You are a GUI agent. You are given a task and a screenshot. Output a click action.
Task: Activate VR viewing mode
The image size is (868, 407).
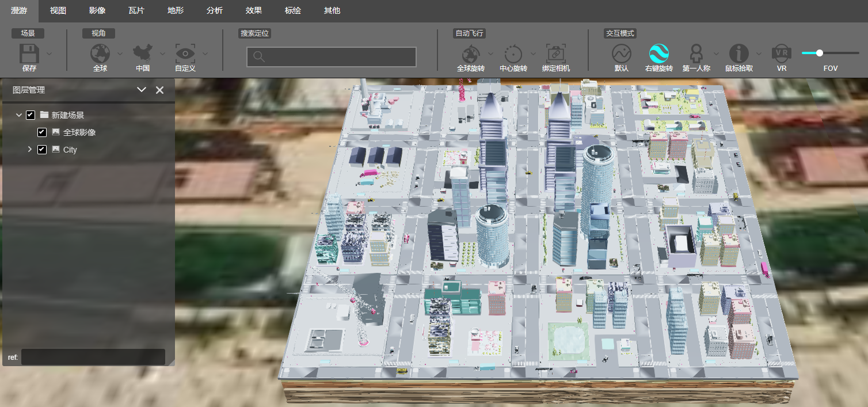[781, 52]
